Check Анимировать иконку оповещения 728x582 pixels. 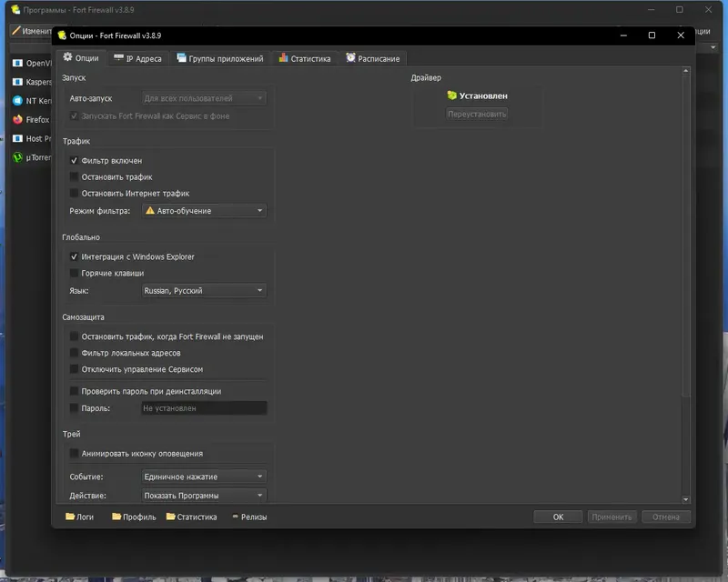tap(74, 453)
